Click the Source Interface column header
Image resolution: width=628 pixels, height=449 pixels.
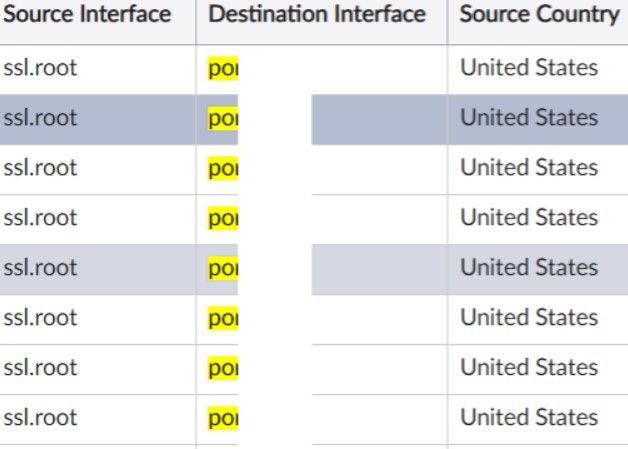(87, 16)
